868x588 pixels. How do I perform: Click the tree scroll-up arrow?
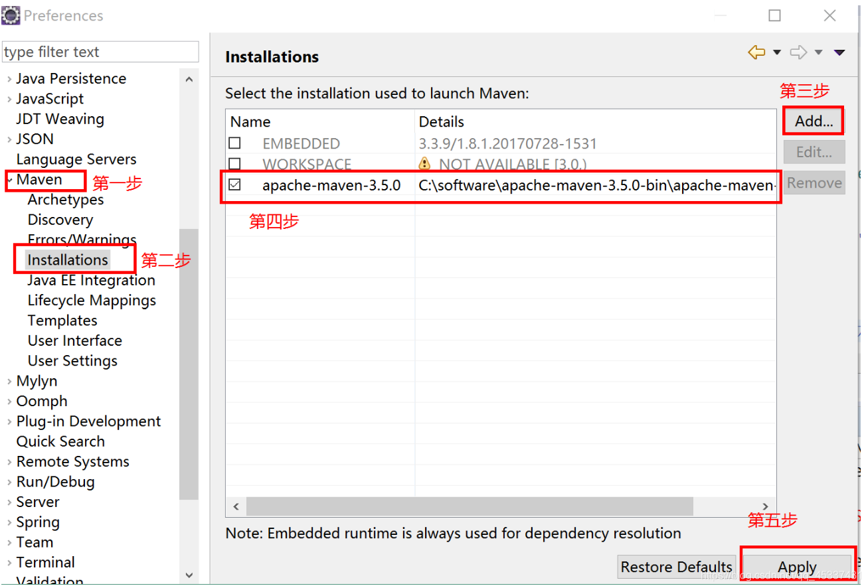tap(189, 80)
